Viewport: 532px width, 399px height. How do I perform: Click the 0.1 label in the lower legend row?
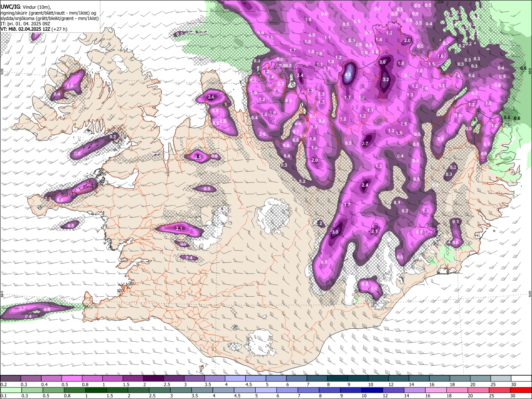(x=3, y=396)
